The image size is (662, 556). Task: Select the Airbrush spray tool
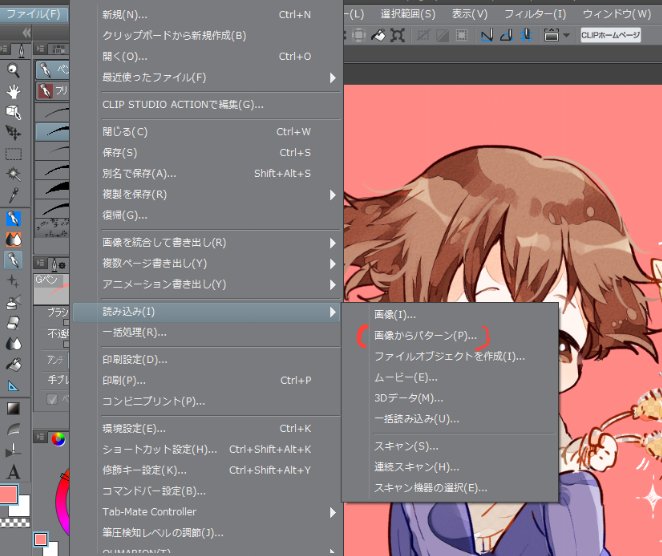14,302
